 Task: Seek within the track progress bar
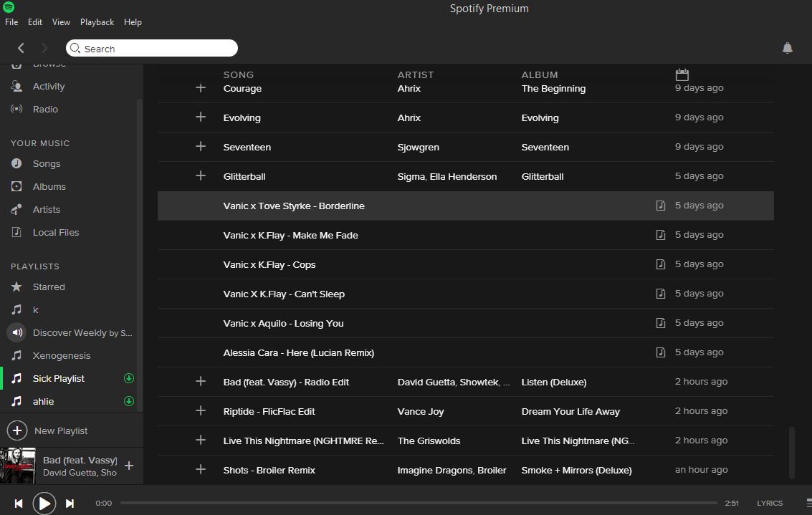tap(419, 503)
